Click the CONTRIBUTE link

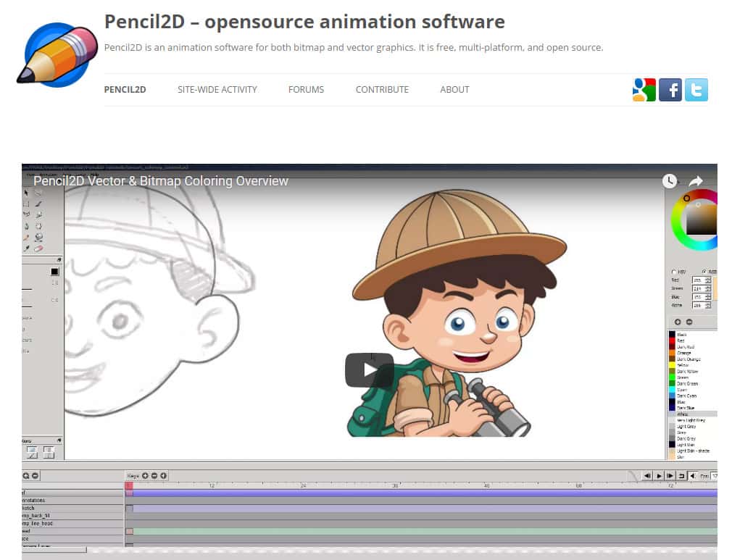click(382, 90)
